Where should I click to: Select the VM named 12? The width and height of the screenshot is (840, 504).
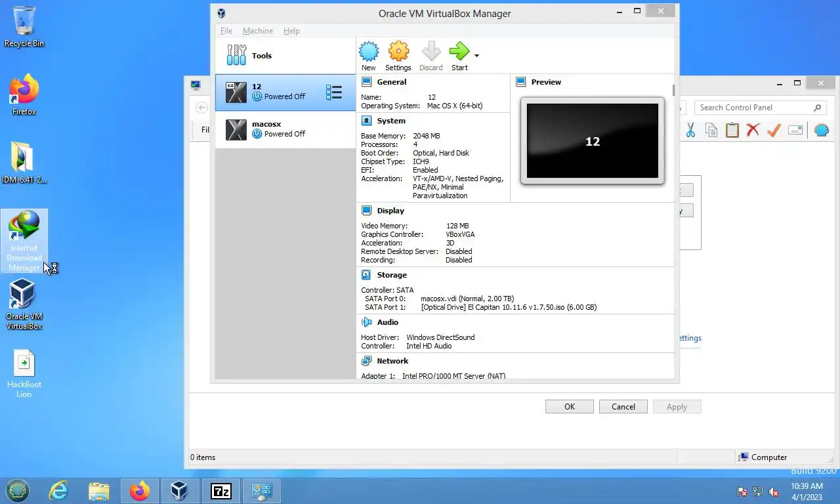pos(285,93)
